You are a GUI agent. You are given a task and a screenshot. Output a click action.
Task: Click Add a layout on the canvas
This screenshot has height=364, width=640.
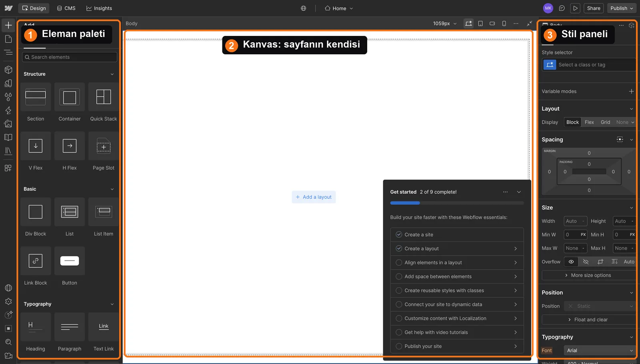tap(314, 197)
